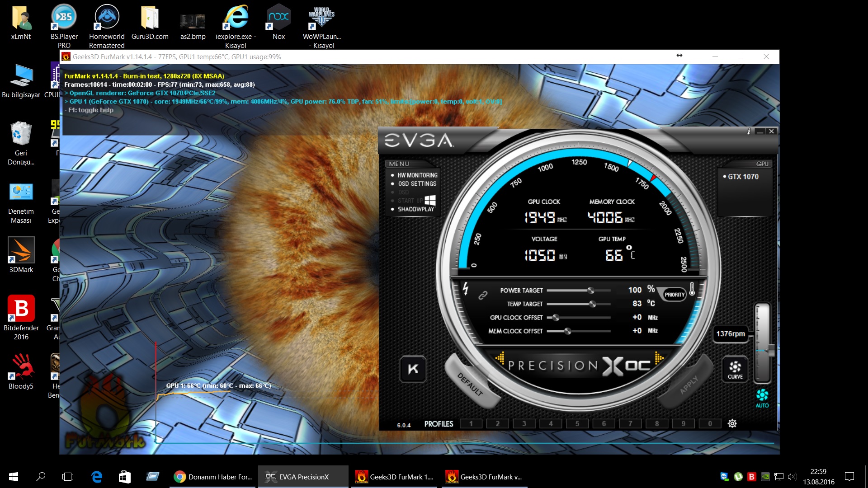Click the GPU CLOCK OFFSET slider handle
The image size is (868, 488).
(x=556, y=318)
